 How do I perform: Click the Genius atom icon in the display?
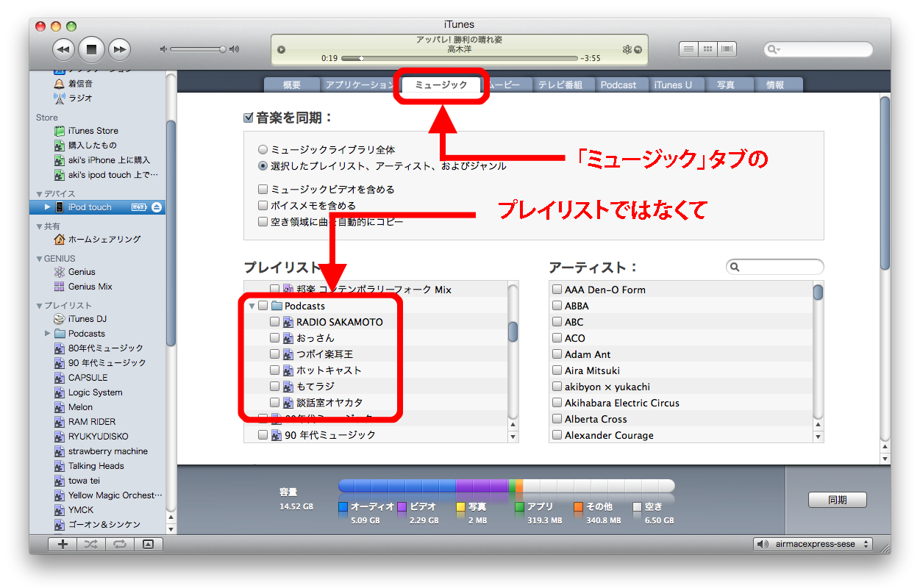pyautogui.click(x=627, y=50)
